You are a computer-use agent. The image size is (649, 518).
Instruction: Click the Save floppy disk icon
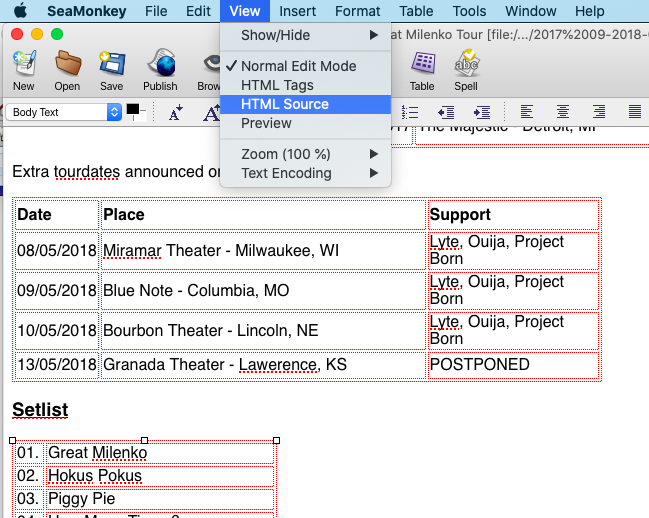112,64
